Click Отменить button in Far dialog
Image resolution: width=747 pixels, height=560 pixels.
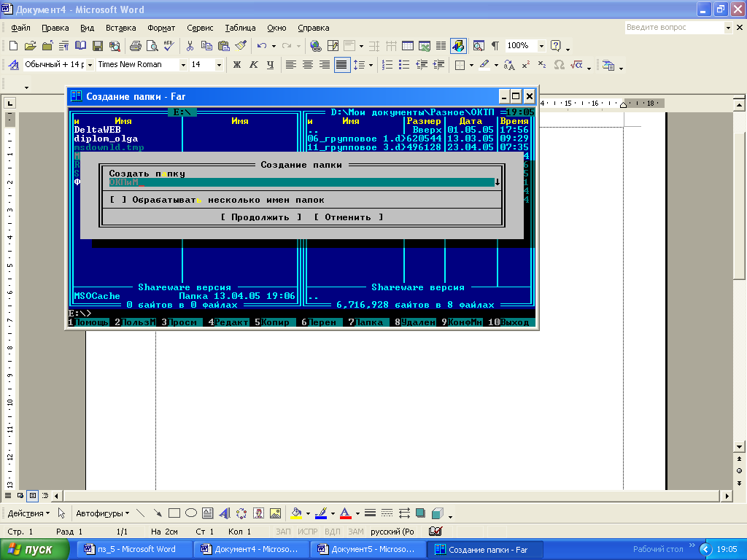click(348, 217)
